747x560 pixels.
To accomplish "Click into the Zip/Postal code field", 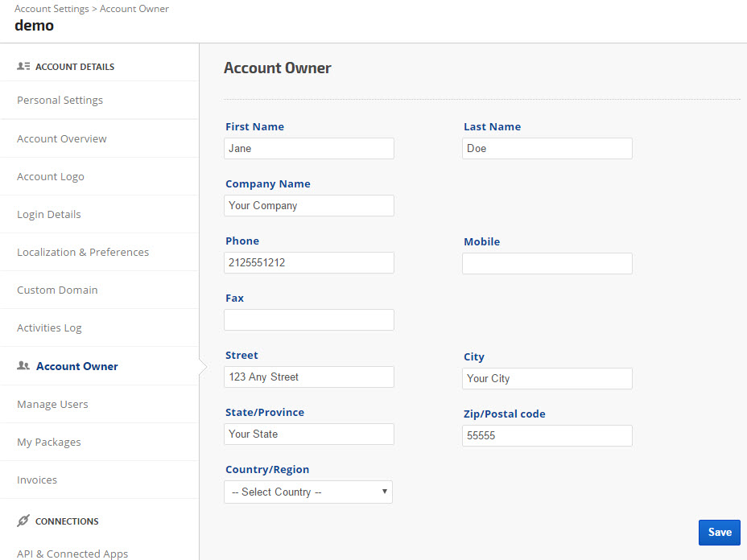I will (x=547, y=435).
